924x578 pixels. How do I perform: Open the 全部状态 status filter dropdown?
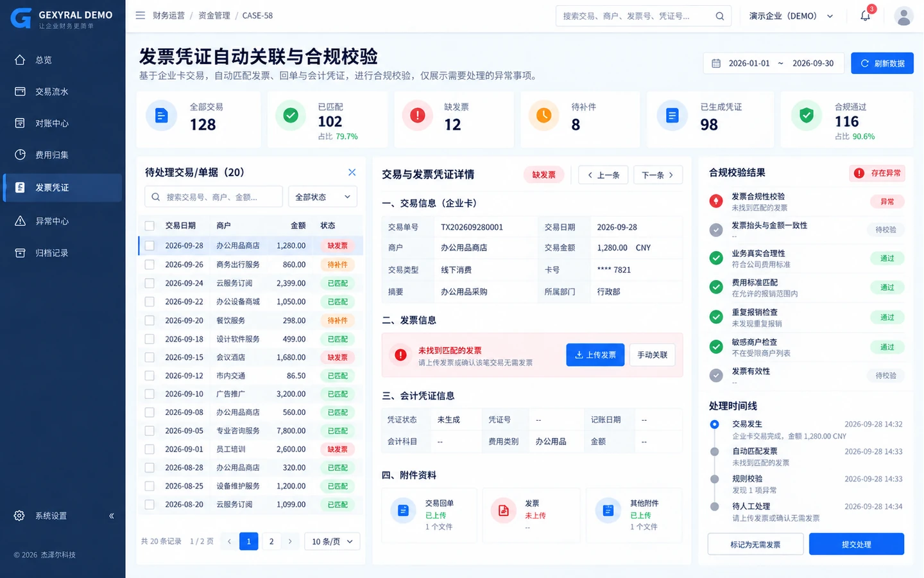point(323,197)
